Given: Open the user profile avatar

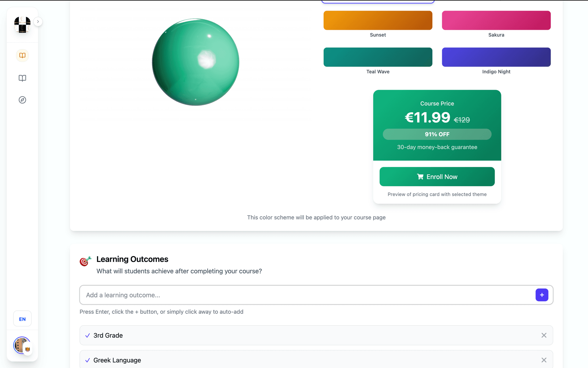Looking at the screenshot, I should coord(22,345).
